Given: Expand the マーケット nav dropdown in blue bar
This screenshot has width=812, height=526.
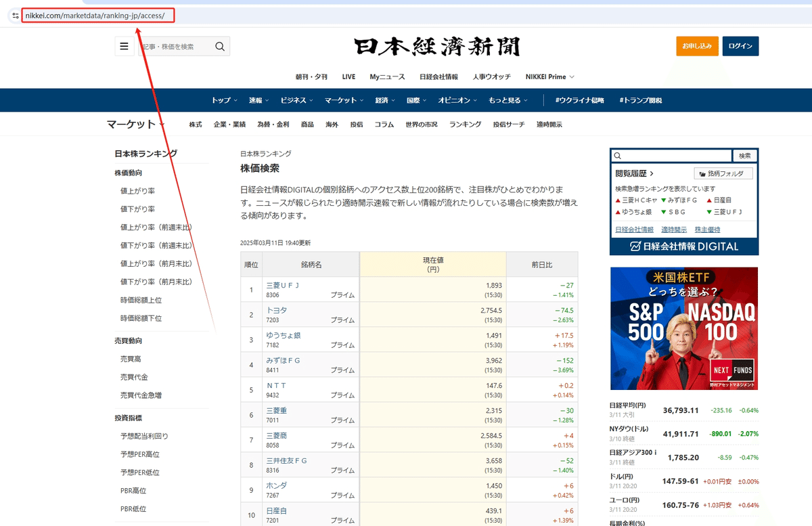Looking at the screenshot, I should click(344, 100).
